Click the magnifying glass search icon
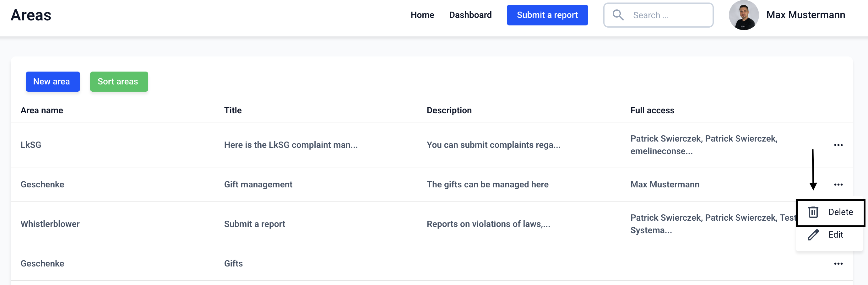868x285 pixels. pyautogui.click(x=618, y=15)
